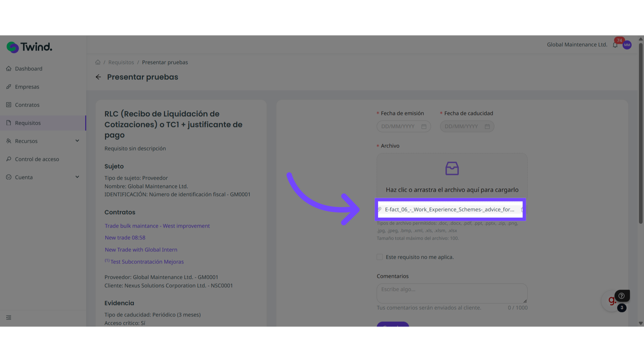The width and height of the screenshot is (644, 362).
Task: Click the inbox upload icon
Action: click(x=452, y=168)
